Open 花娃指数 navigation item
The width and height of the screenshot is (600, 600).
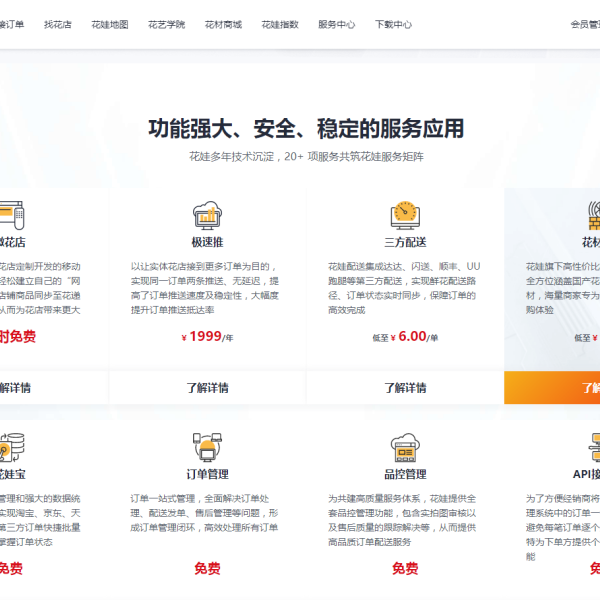[280, 24]
